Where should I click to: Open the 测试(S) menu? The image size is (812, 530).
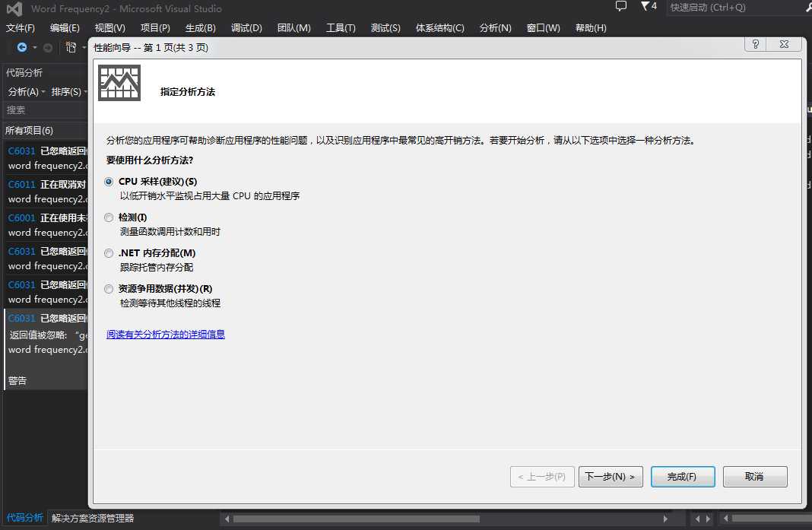[385, 28]
